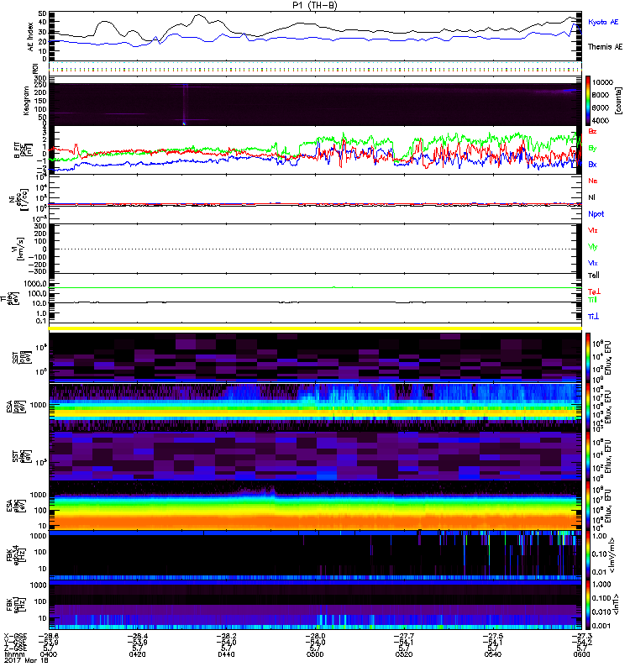The image size is (630, 672).
Task: Click the X-GSE value -27.3
Action: point(581,637)
